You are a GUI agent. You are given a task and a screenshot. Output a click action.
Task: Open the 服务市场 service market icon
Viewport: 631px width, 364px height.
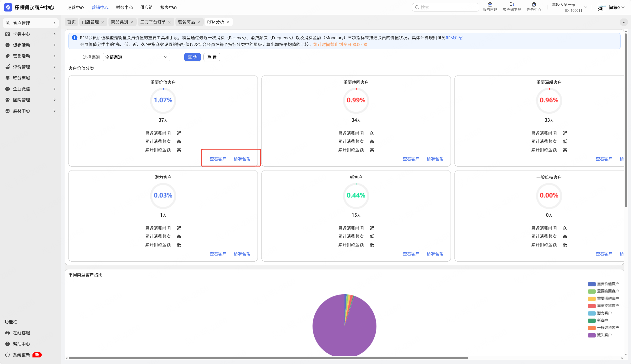click(x=490, y=5)
